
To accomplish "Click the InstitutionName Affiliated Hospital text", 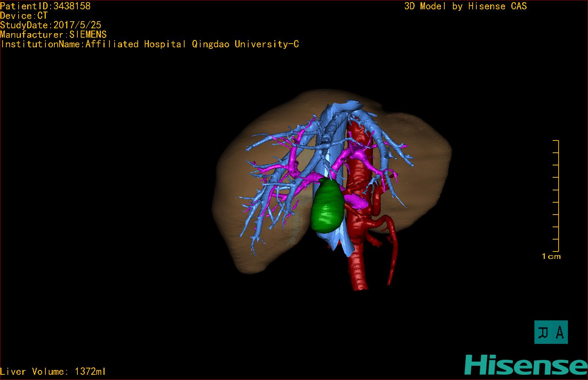I will [150, 44].
